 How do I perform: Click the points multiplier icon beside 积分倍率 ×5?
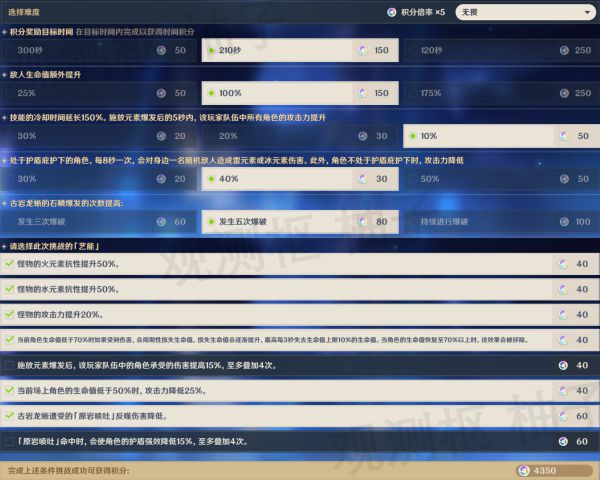click(392, 13)
